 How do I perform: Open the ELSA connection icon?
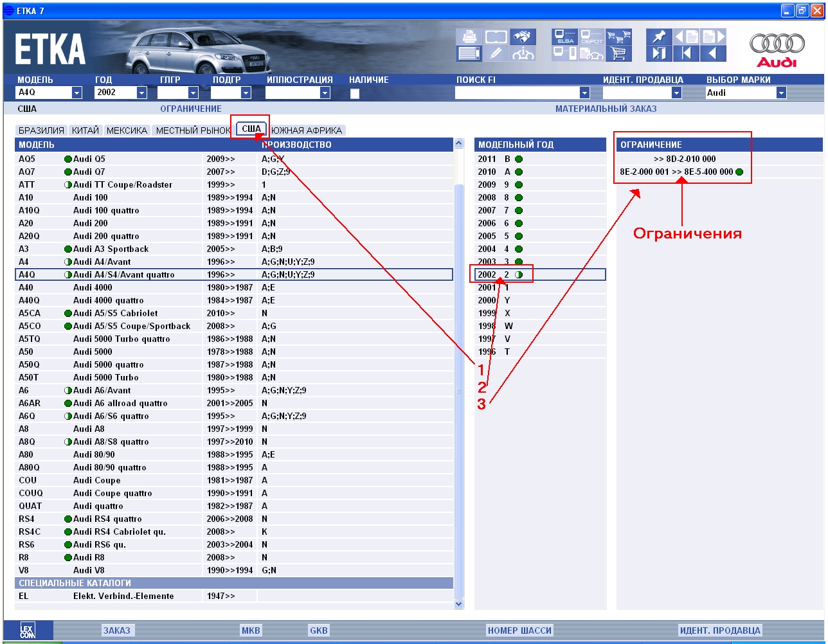(565, 37)
